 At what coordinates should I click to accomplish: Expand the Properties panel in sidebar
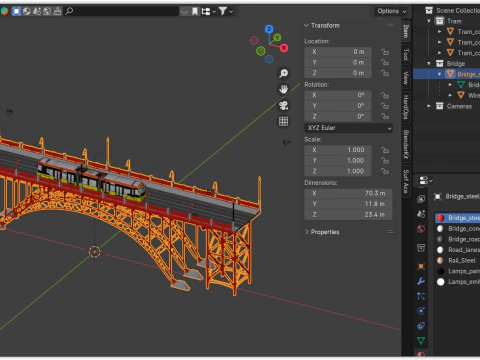tap(306, 232)
